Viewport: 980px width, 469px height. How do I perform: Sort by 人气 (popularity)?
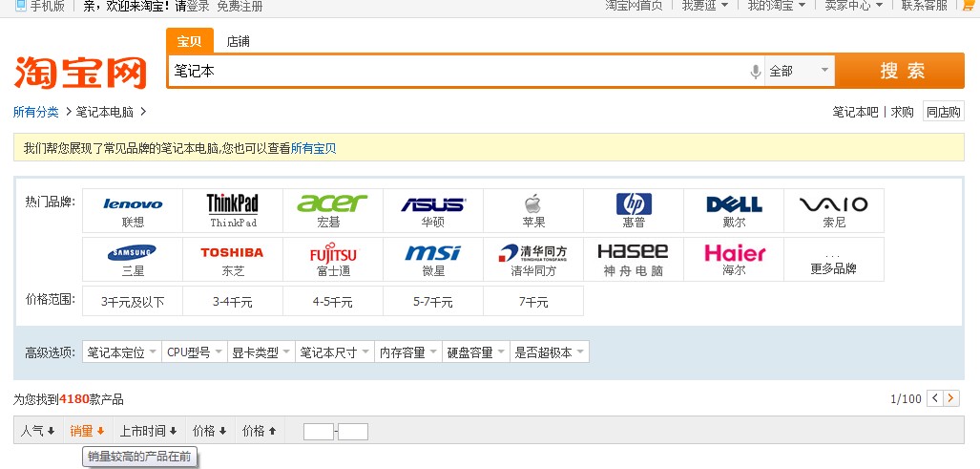(38, 431)
